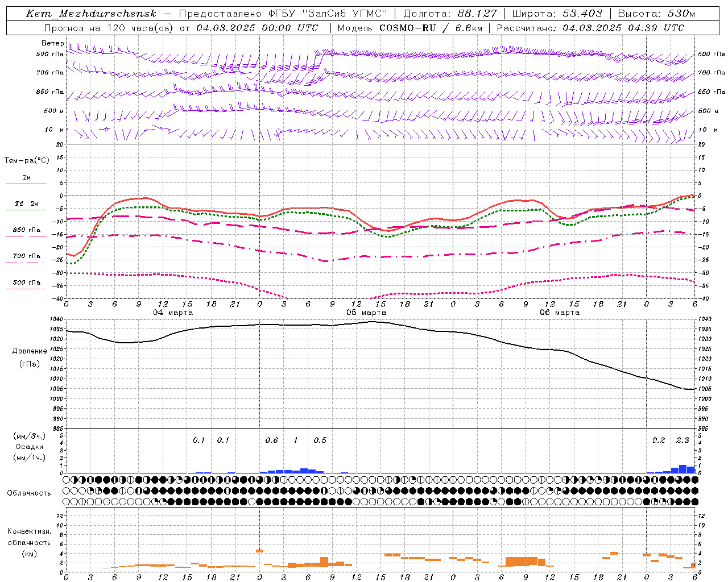728x582 pixels.
Task: Click the (мм/1ч.) precipitation unit label
Action: coord(30,458)
